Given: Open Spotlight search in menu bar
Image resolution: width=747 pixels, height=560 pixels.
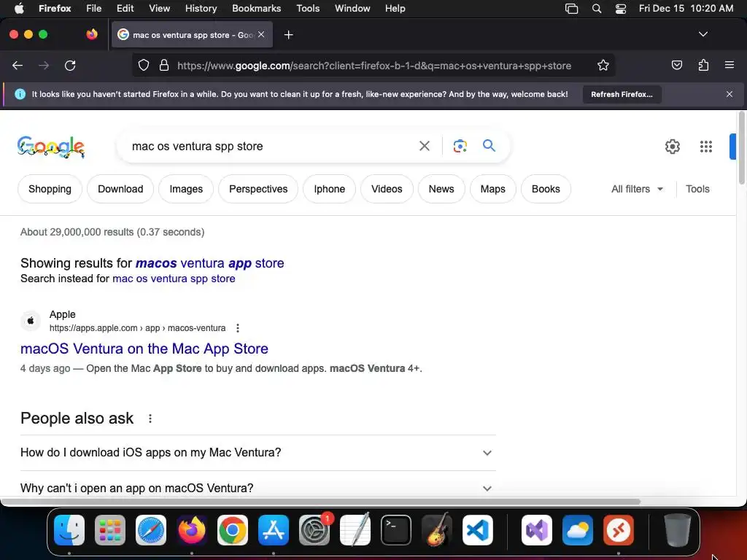Looking at the screenshot, I should [x=597, y=9].
